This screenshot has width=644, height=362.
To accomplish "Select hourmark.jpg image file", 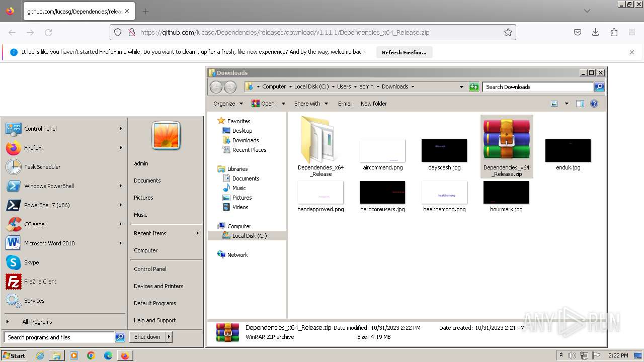I will pos(506,197).
